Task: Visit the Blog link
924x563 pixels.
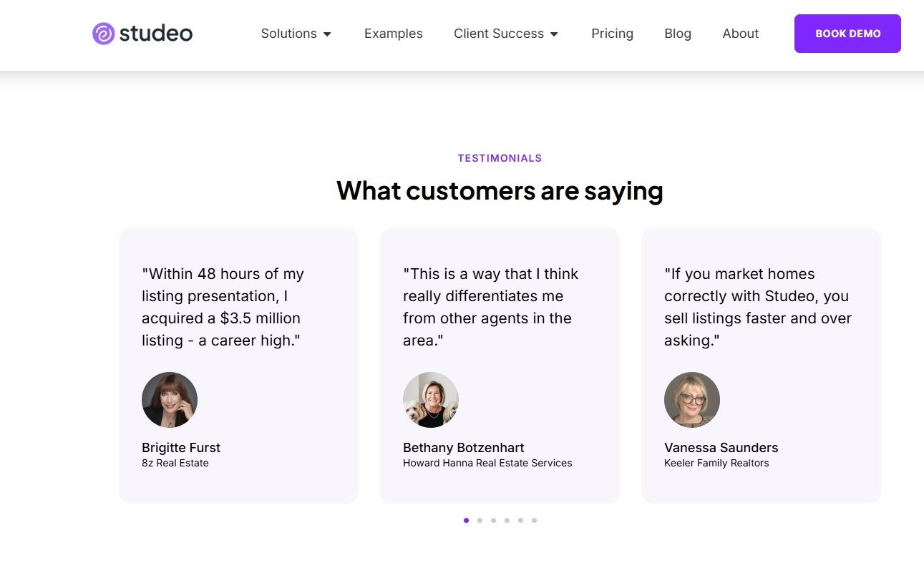Action: 678,34
